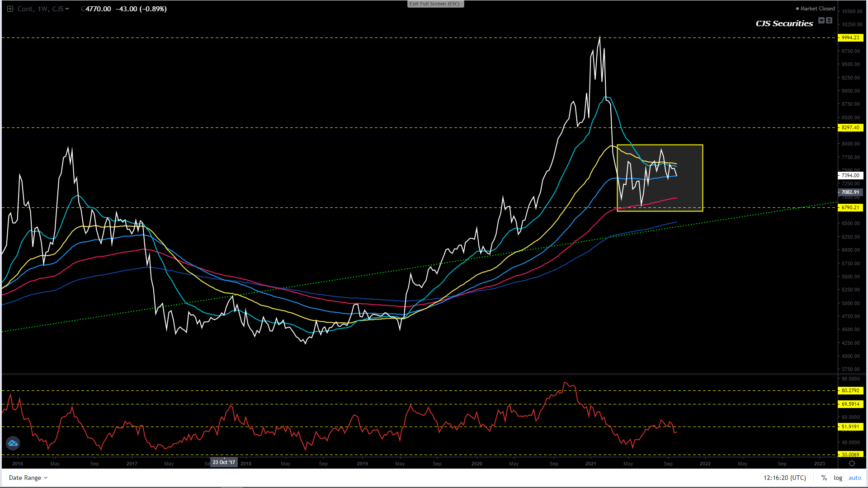The height and width of the screenshot is (488, 868).
Task: Toggle log scale mode
Action: (838, 478)
